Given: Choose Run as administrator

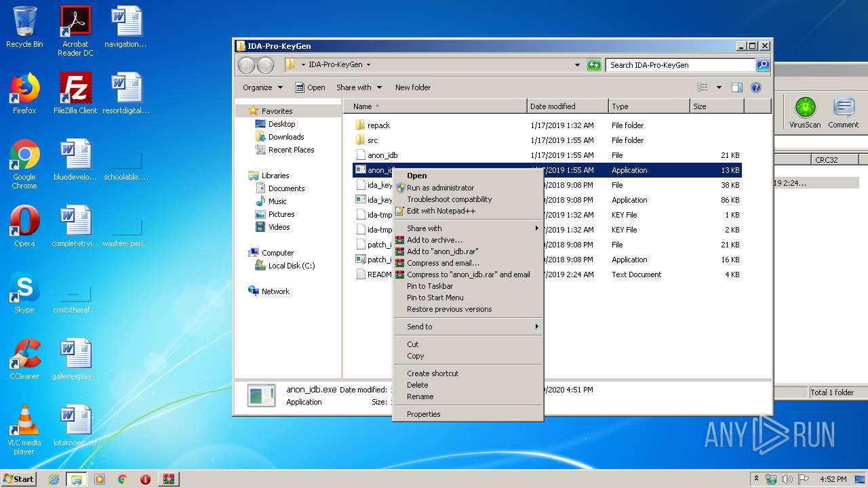Looking at the screenshot, I should tap(468, 188).
